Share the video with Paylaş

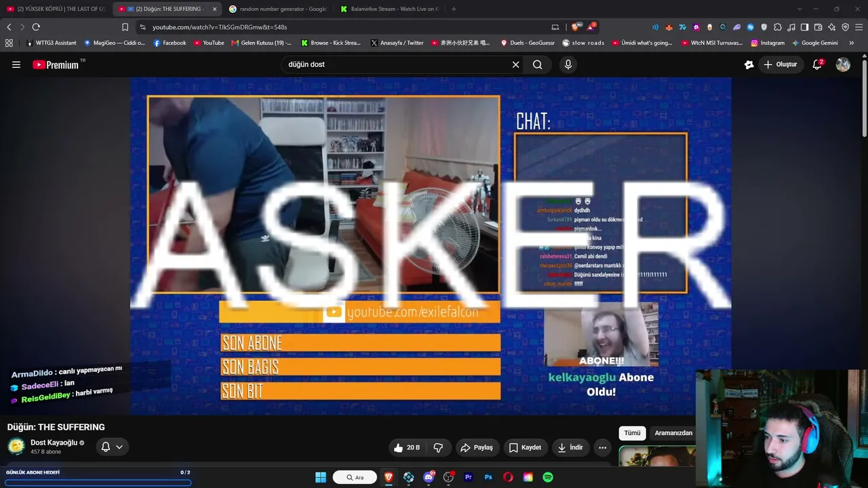(x=476, y=447)
